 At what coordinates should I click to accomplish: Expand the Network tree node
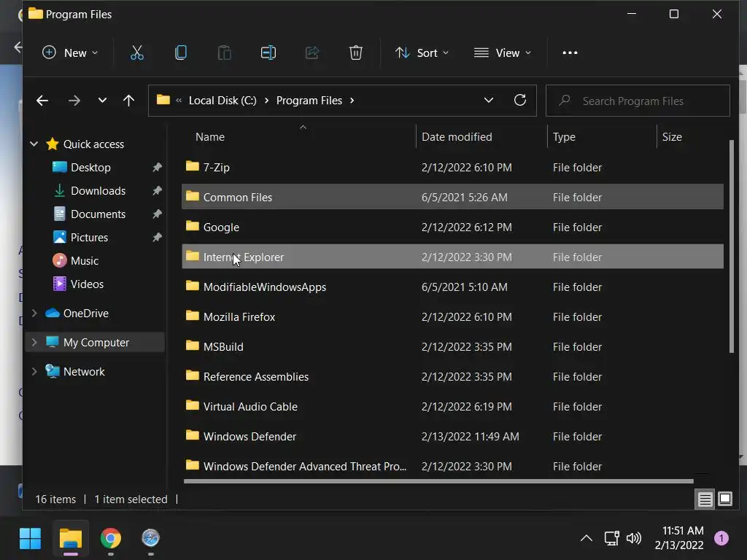34,371
